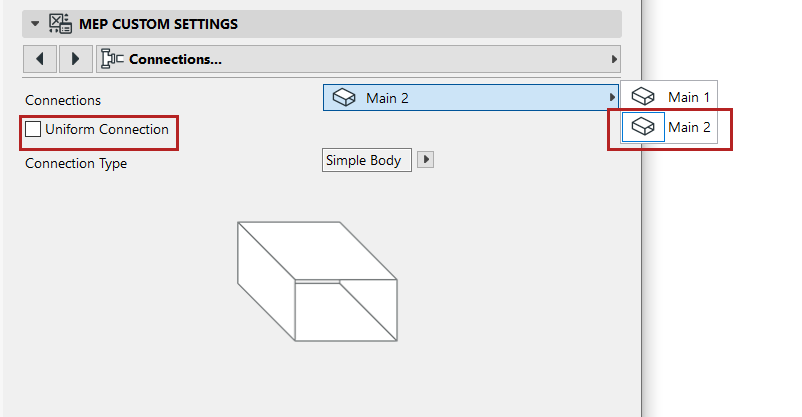802x417 pixels.
Task: Click the MEP Custom Settings panel icon
Action: tap(59, 24)
